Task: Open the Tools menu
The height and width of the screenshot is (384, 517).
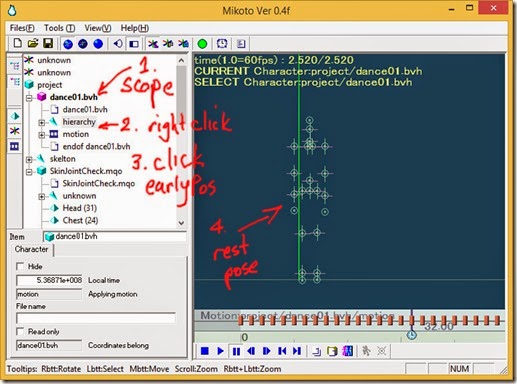Action: click(x=59, y=28)
